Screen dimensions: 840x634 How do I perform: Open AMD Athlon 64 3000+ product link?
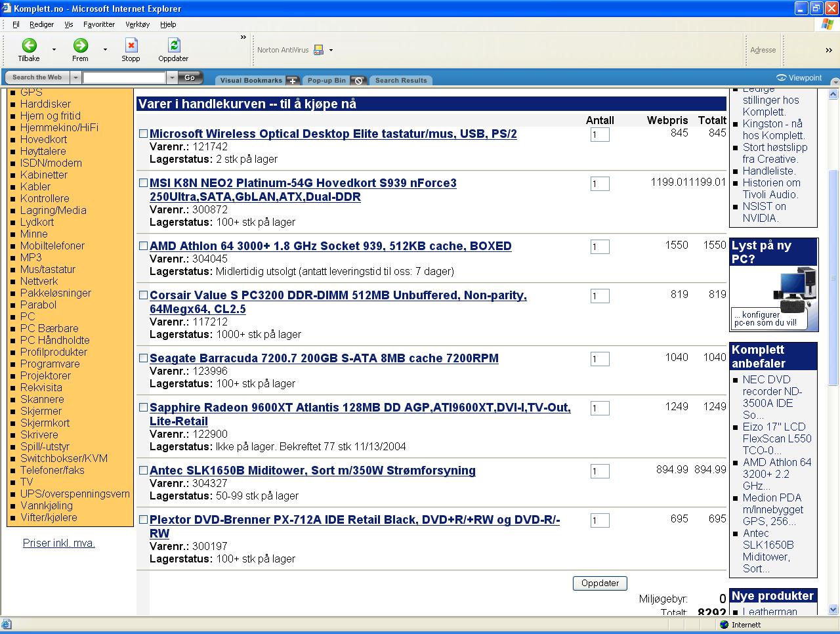331,246
